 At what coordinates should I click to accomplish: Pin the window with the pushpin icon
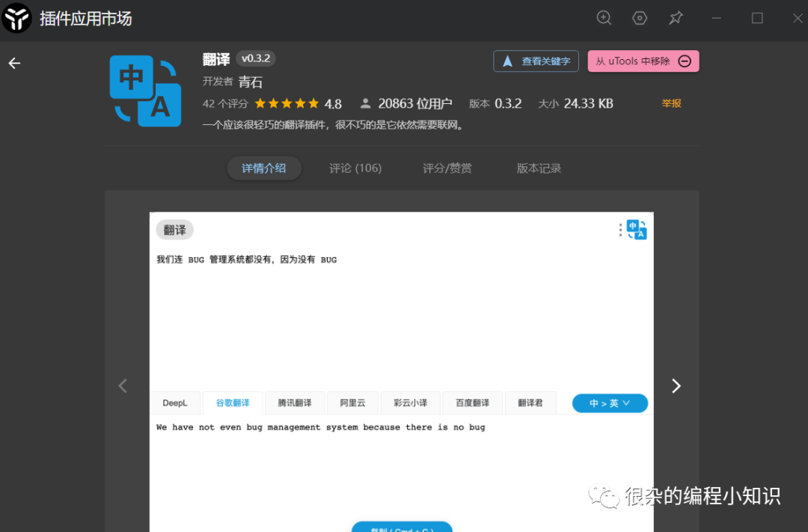click(676, 18)
